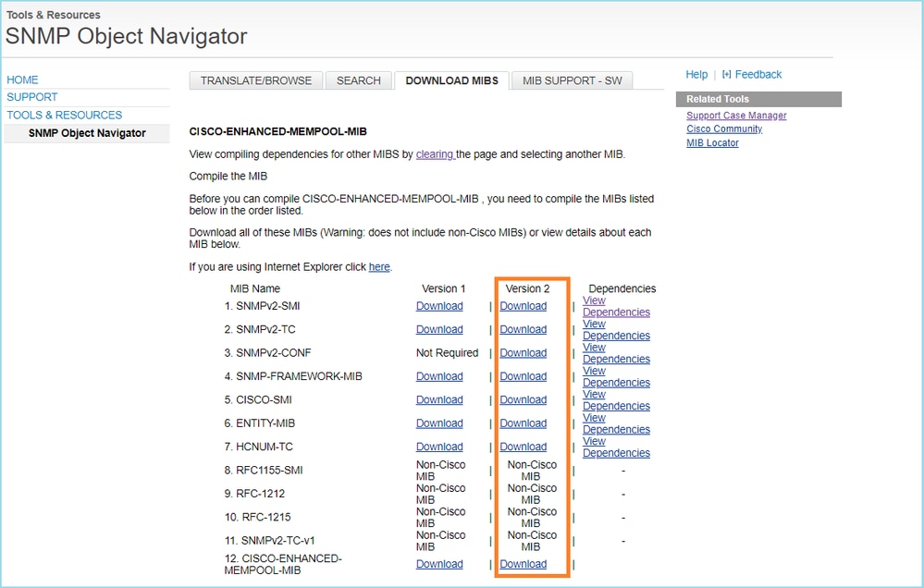The image size is (924, 588).
Task: Click the '8. RFC1155-SMI' row name
Action: [x=264, y=471]
